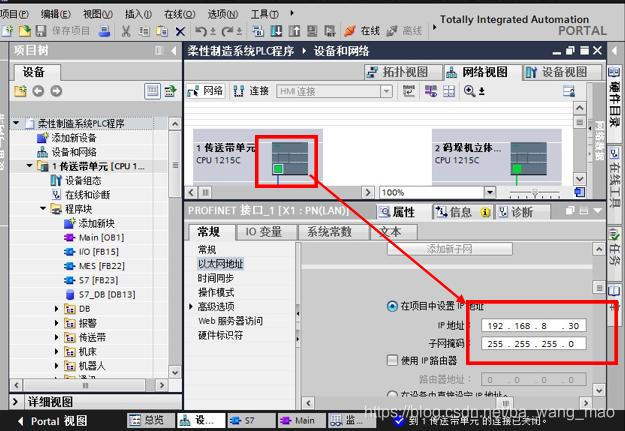Screen dimensions: 625x431
Task: Click the download to device icon
Action: point(276,31)
